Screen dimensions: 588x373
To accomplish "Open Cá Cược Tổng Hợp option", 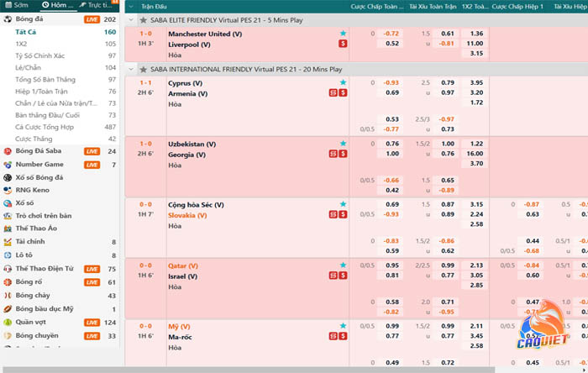I will (45, 127).
